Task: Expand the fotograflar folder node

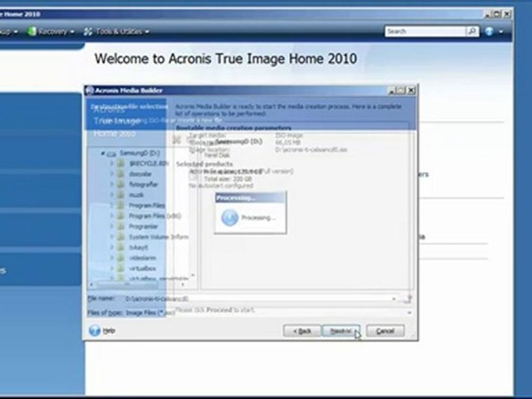Action: [x=111, y=184]
